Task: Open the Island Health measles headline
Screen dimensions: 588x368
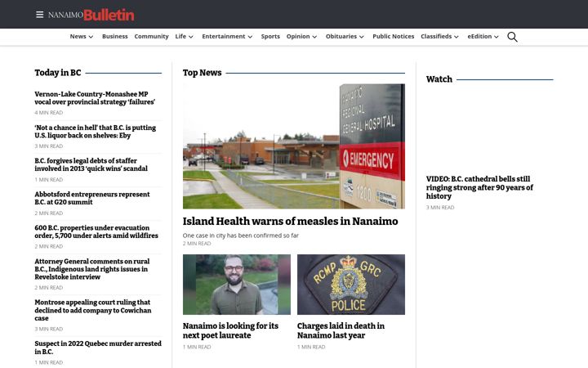Action: [x=290, y=222]
